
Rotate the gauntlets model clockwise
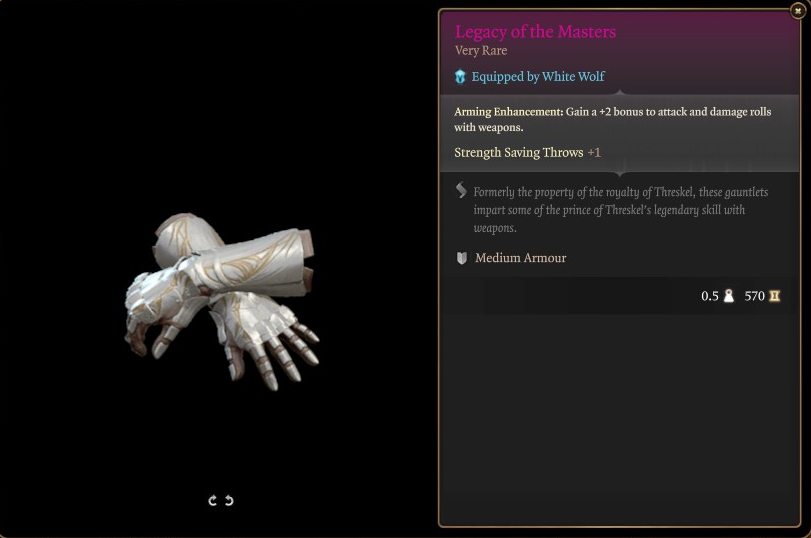click(212, 500)
